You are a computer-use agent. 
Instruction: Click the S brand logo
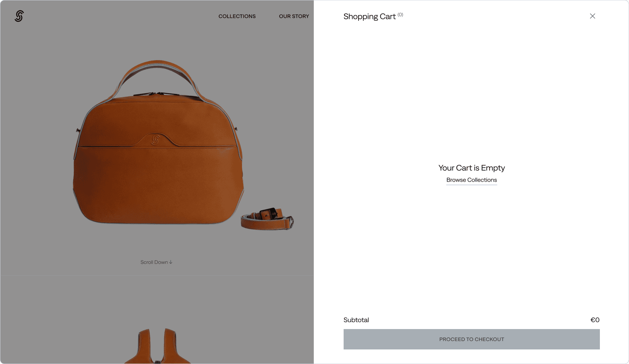(x=19, y=16)
